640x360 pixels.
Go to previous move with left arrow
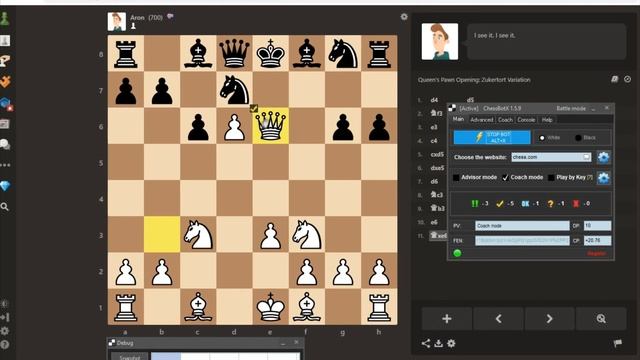coord(498,318)
